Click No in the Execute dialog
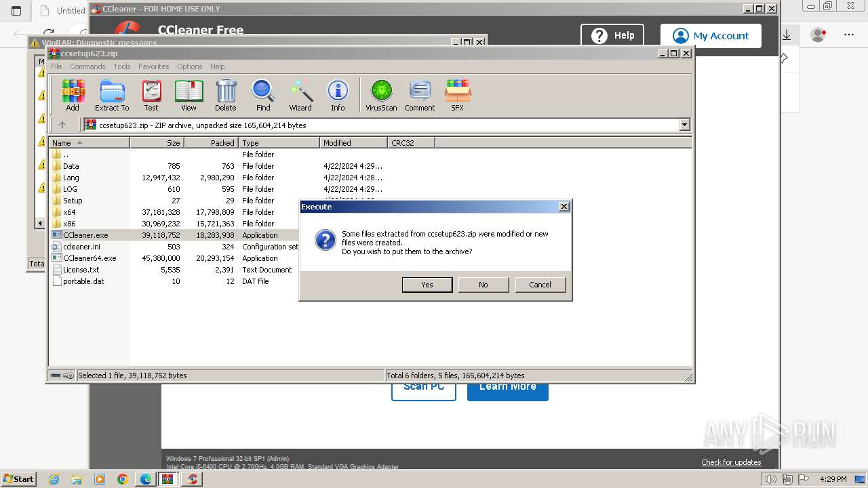 pos(484,285)
